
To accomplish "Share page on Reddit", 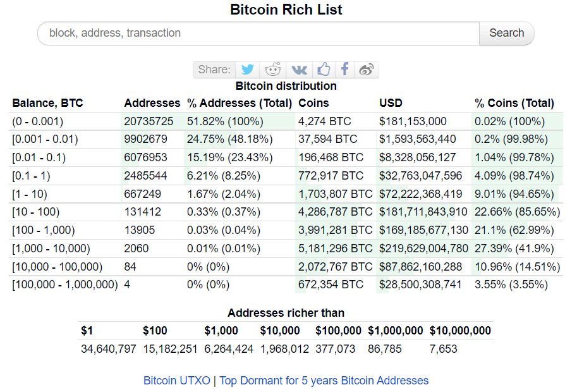I will pos(273,70).
